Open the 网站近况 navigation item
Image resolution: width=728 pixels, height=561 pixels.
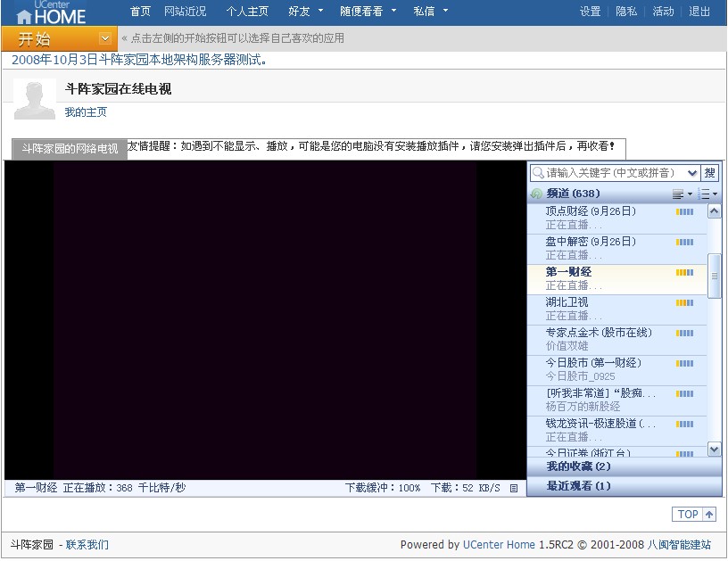[x=186, y=11]
